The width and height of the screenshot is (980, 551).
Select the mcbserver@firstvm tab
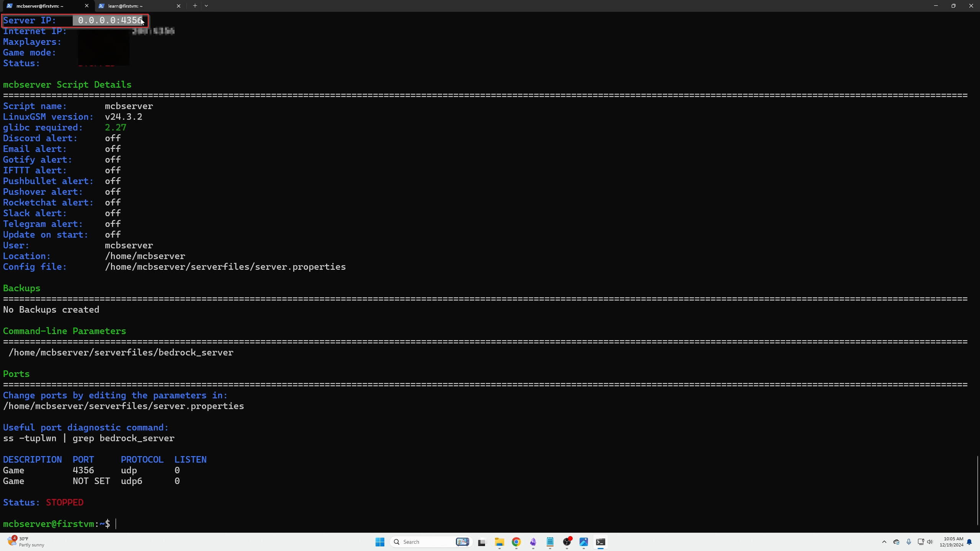click(42, 6)
